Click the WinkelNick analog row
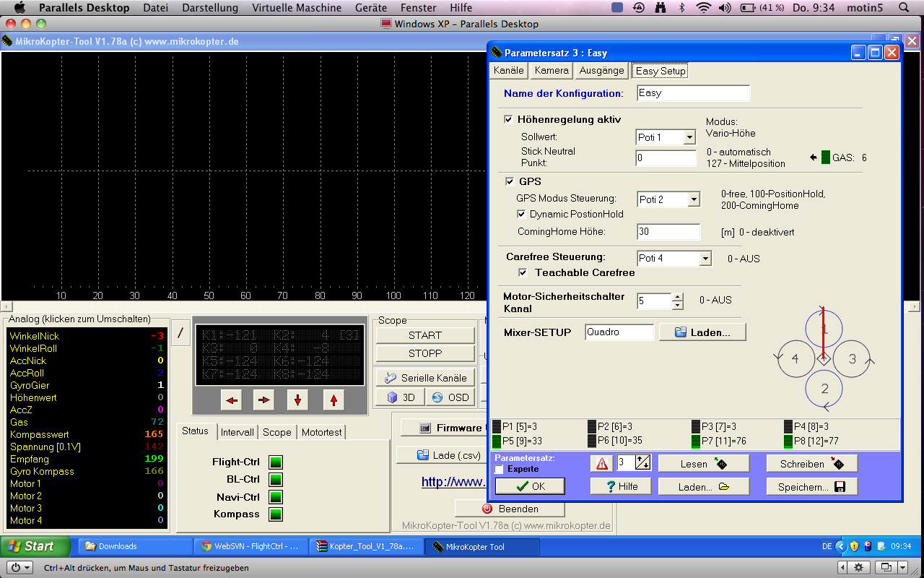The image size is (924, 578). [x=87, y=336]
